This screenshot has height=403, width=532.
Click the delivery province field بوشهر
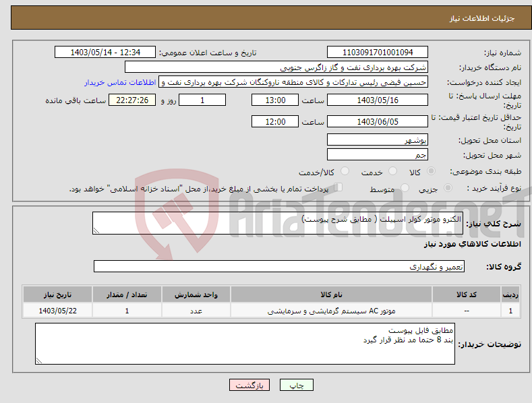point(378,139)
